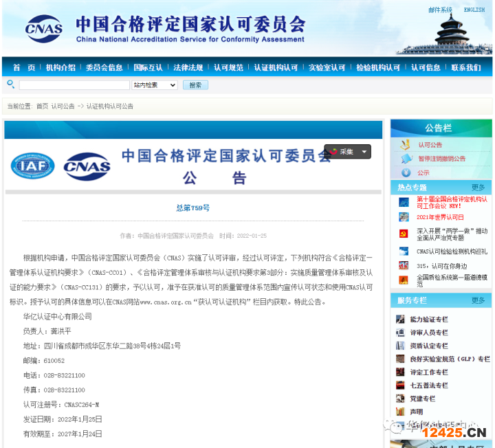The height and width of the screenshot is (448, 495).
Task: Open 315，认可在你身边 link
Action: [x=441, y=266]
